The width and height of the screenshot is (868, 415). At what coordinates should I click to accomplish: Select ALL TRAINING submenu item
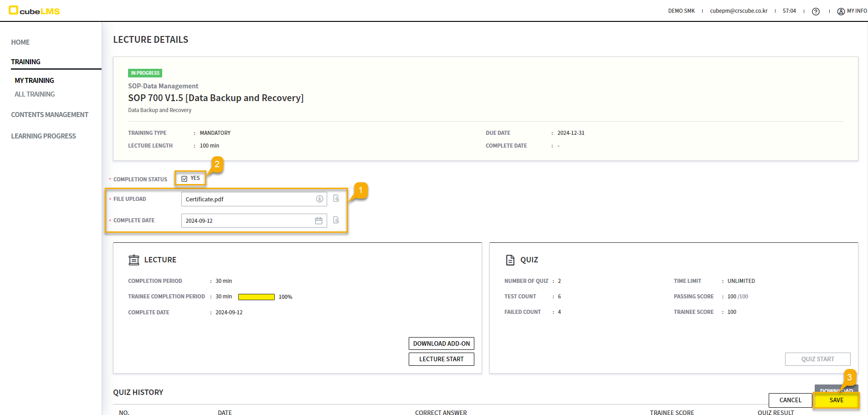pyautogui.click(x=35, y=94)
